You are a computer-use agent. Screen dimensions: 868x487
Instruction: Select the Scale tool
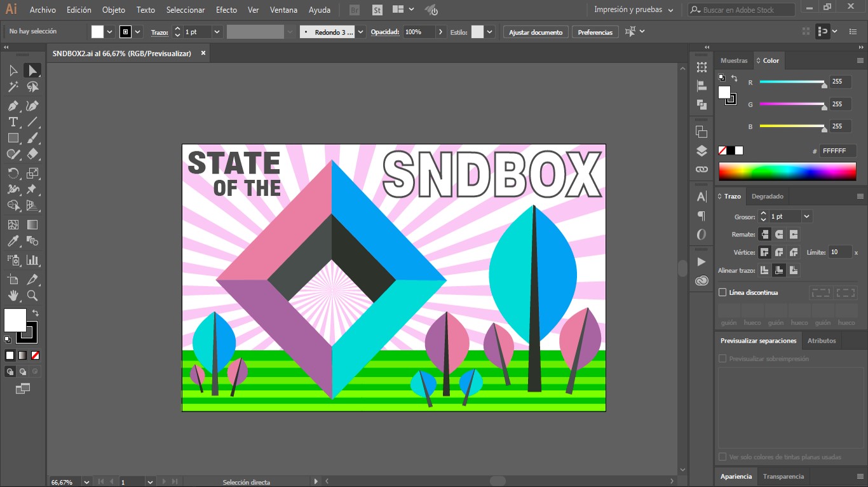(32, 173)
